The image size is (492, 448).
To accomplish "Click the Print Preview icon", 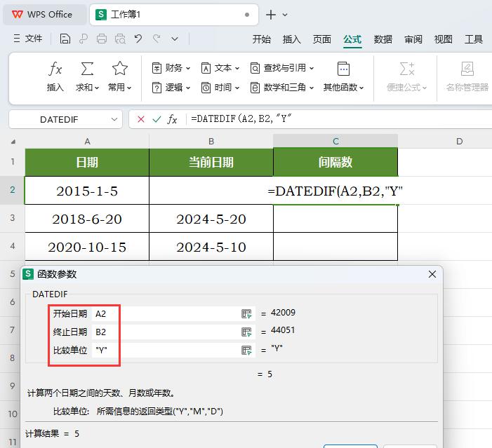I will [120, 39].
